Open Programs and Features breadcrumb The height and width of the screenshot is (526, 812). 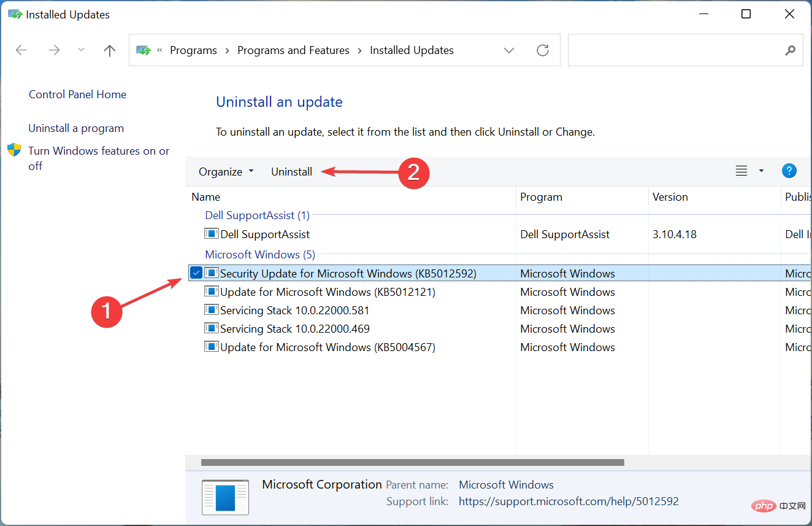(293, 50)
